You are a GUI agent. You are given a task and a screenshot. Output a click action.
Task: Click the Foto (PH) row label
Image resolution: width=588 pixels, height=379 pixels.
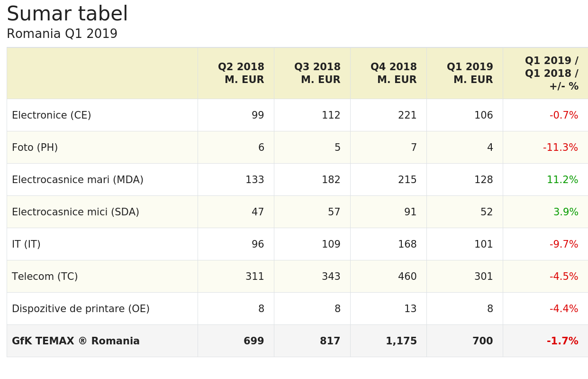pyautogui.click(x=35, y=148)
